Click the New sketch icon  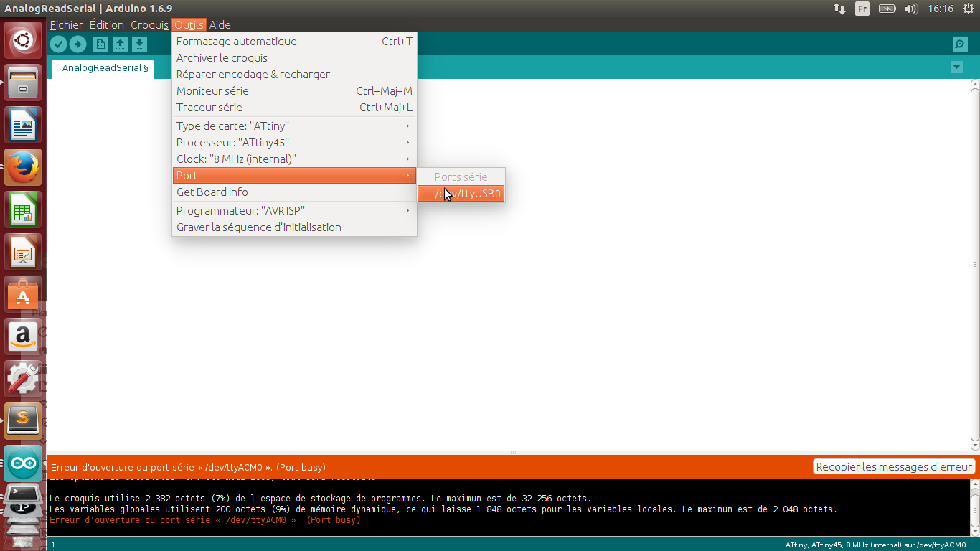[x=101, y=44]
